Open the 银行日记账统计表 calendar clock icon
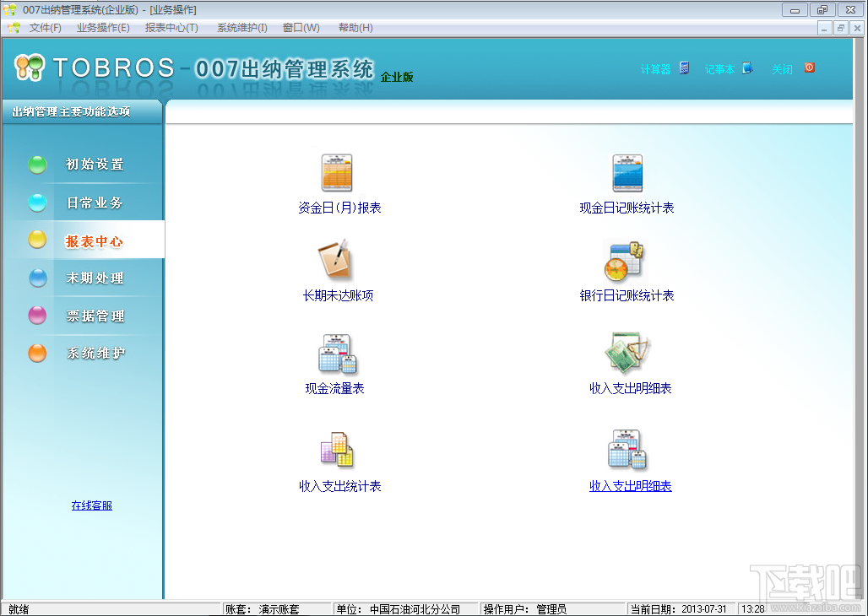Screen dimensions: 868x616 point(625,261)
